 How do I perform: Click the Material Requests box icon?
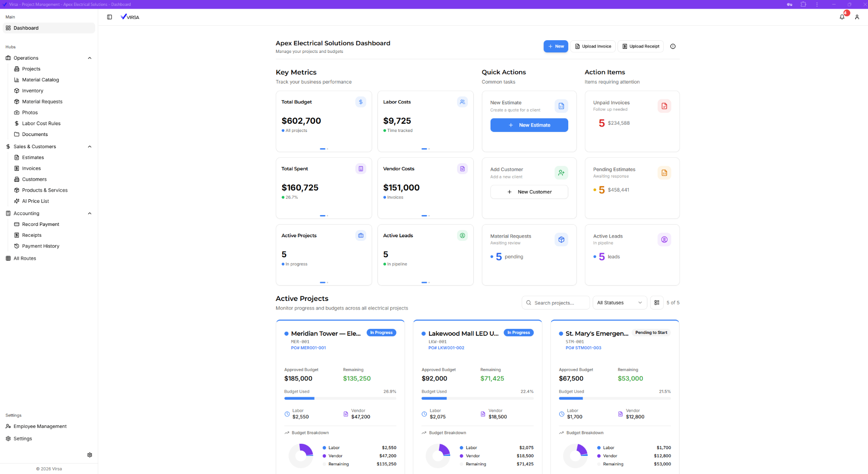pyautogui.click(x=561, y=240)
